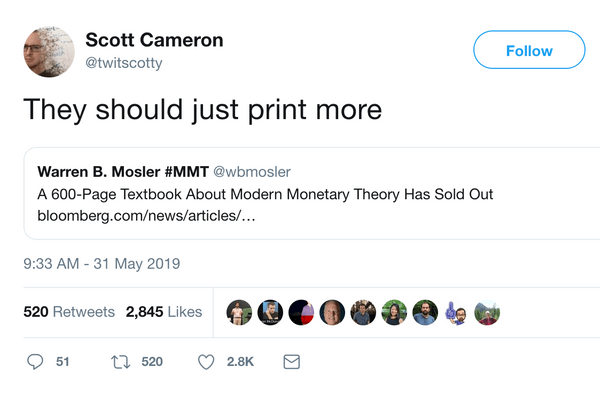
Task: Like the tweet with the heart icon
Action: pos(207,361)
